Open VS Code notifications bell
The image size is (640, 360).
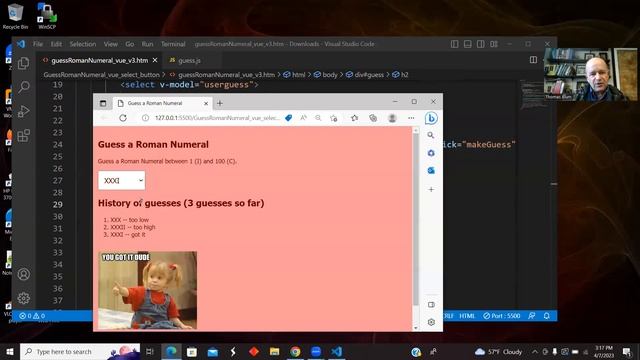(x=547, y=316)
